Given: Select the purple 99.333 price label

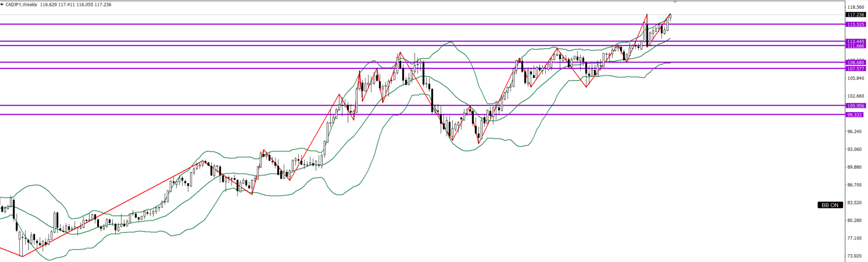Looking at the screenshot, I should click(x=854, y=115).
